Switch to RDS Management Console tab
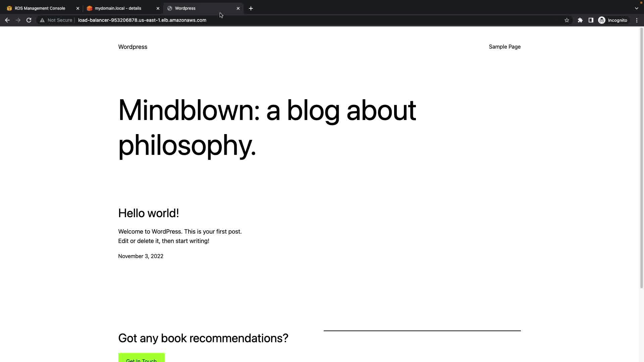This screenshot has height=362, width=644. point(40,8)
